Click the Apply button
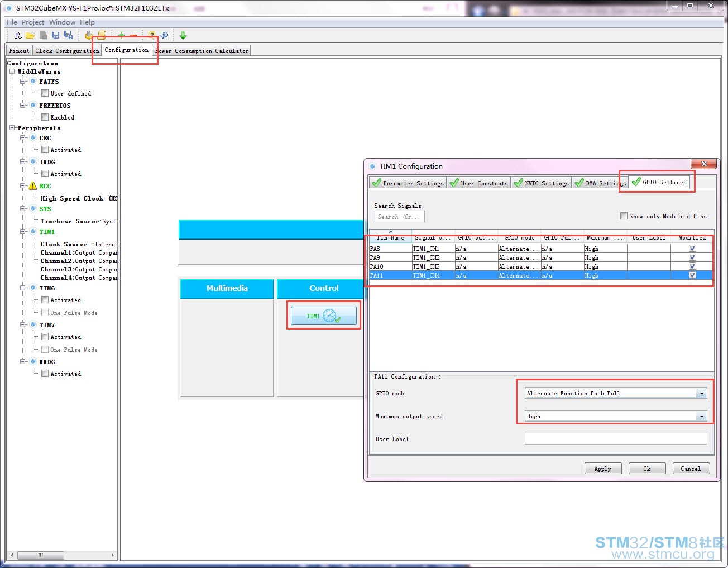The height and width of the screenshot is (568, 728). 603,469
